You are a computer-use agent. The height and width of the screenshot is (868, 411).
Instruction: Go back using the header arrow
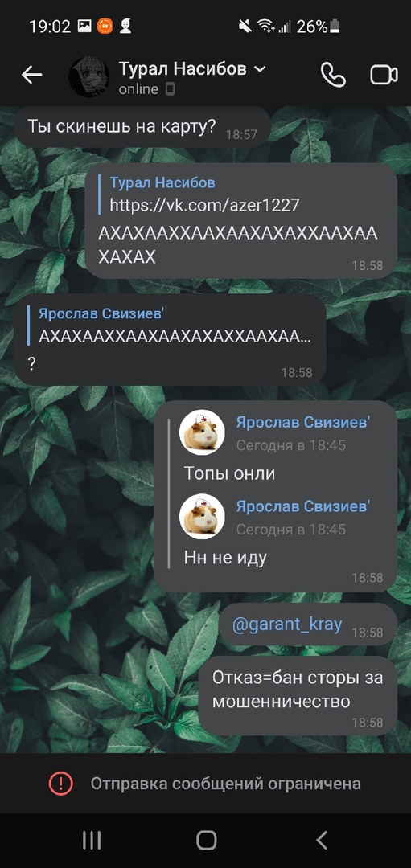pyautogui.click(x=31, y=76)
